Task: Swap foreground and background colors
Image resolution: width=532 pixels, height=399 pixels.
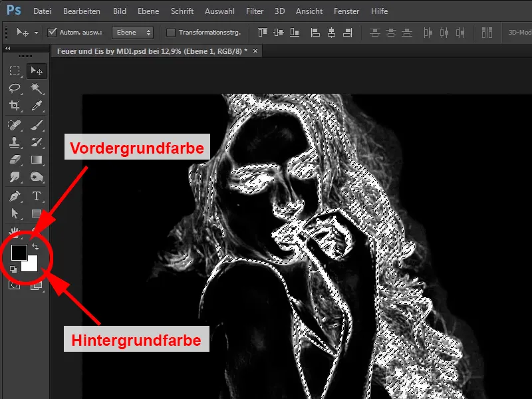Action: click(x=35, y=247)
